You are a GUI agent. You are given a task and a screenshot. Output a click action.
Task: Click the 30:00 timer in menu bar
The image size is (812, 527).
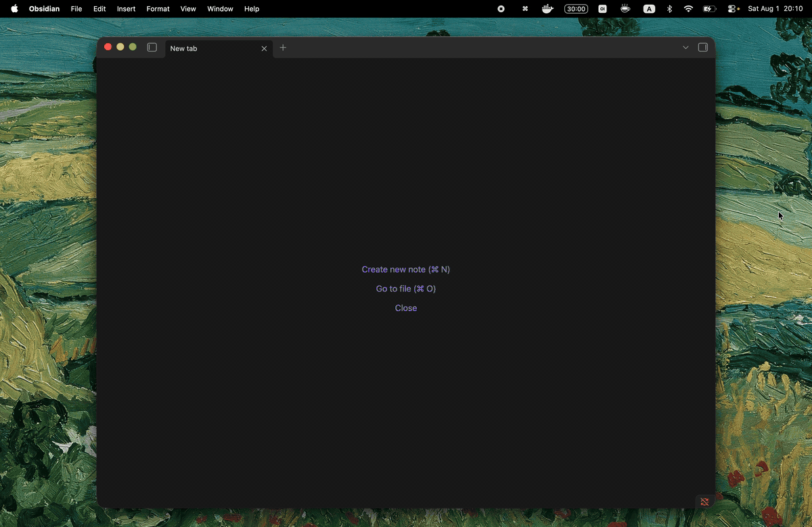coord(576,9)
